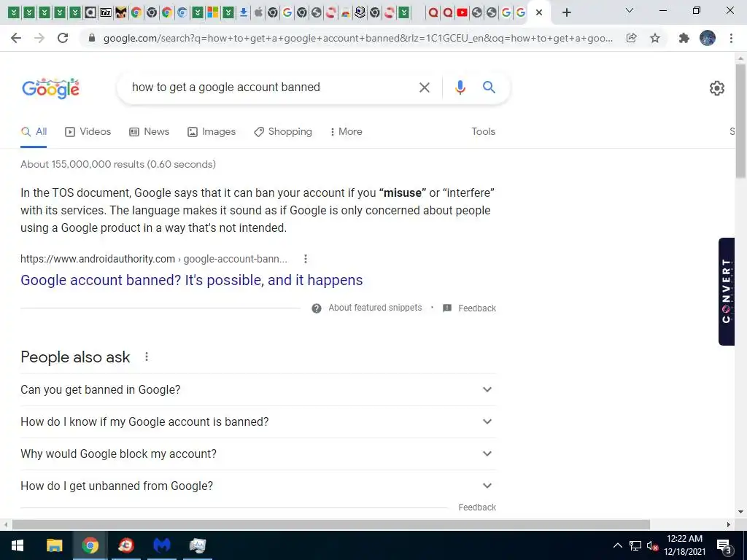Clear the search query with the X icon

pos(424,87)
